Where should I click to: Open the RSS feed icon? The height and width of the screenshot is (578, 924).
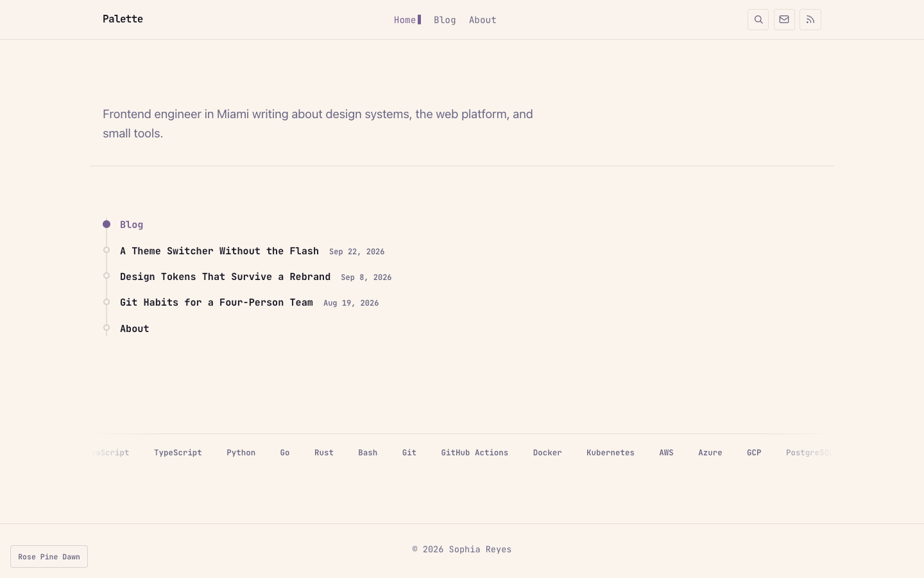810,19
